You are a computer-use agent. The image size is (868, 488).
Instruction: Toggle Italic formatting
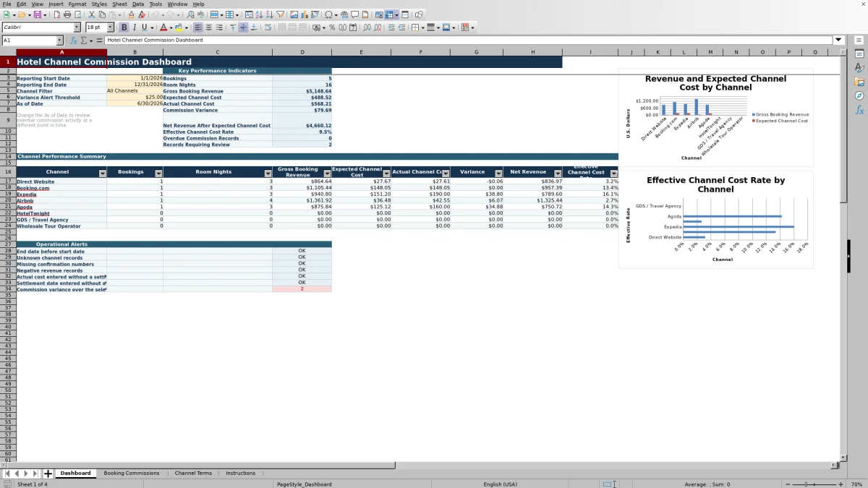click(x=134, y=27)
